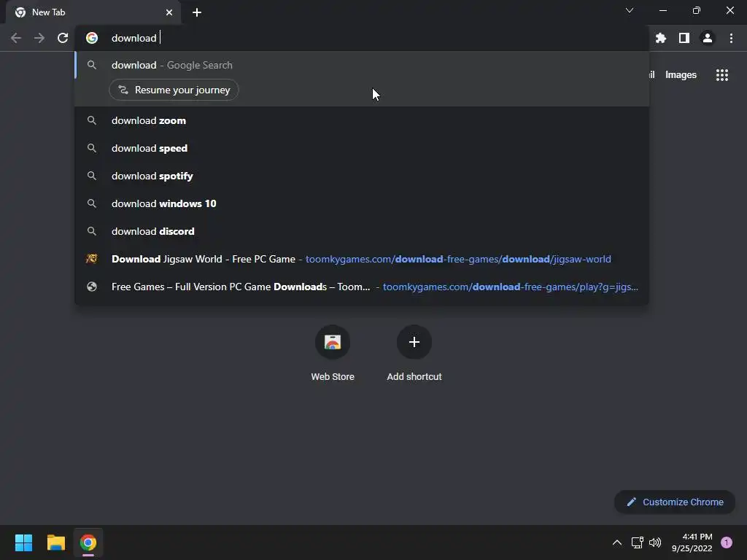747x560 pixels.
Task: Open Download Jigsaw World toomkygames suggestion
Action: coord(362,259)
